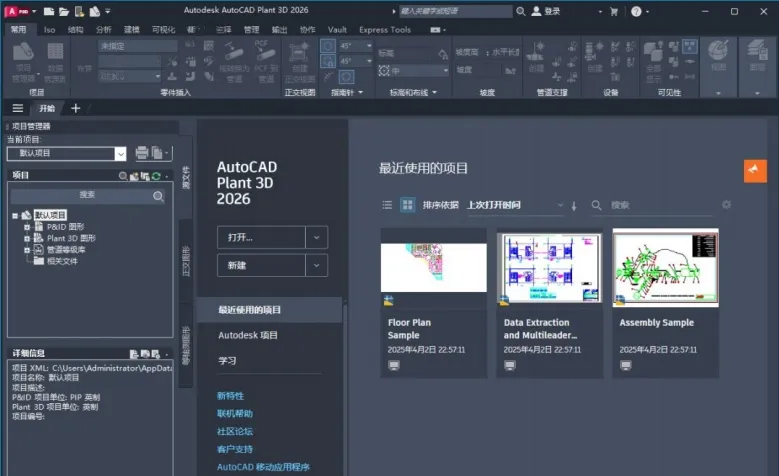
Task: Open the 管理 ribbon tab
Action: pyautogui.click(x=251, y=30)
